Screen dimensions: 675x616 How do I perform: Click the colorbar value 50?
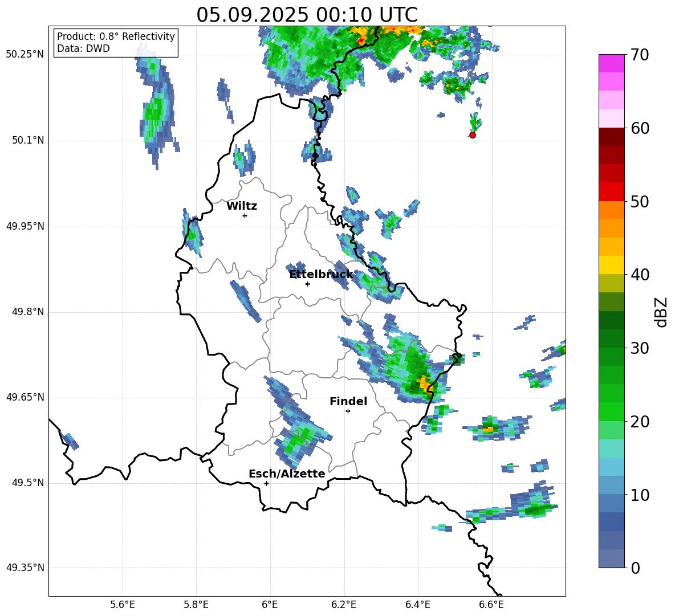[640, 201]
